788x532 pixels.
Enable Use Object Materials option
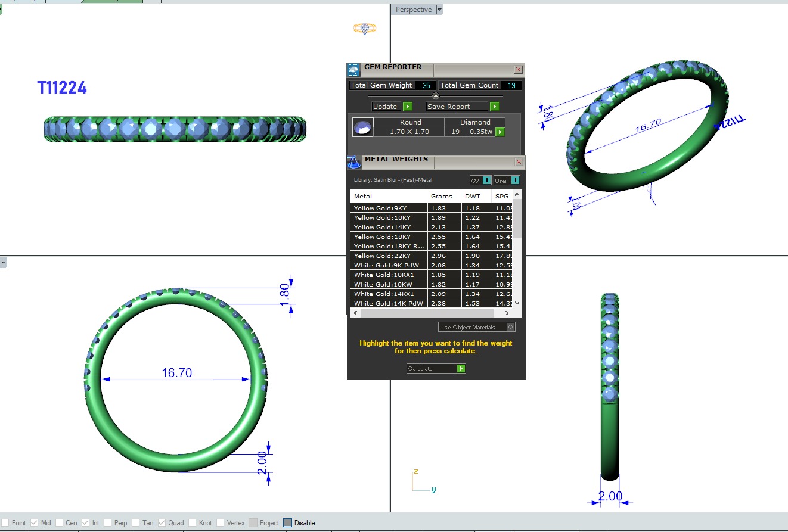pyautogui.click(x=510, y=327)
